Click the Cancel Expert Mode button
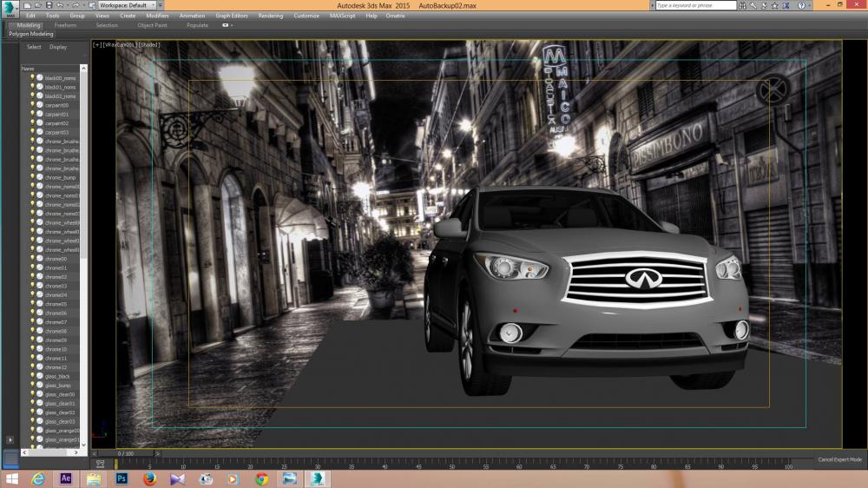Screen dimensions: 868x488 point(839,459)
